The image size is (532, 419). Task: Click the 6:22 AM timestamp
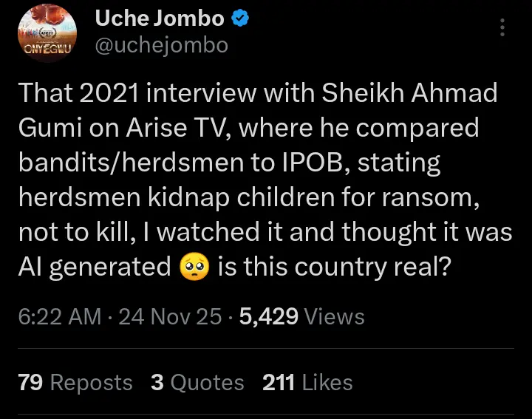coord(59,317)
